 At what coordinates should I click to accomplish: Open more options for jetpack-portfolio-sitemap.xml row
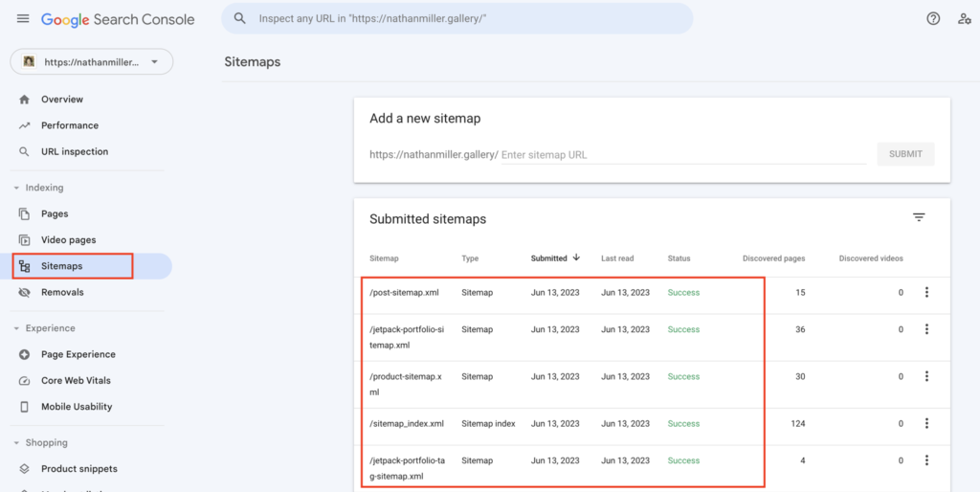click(x=926, y=329)
